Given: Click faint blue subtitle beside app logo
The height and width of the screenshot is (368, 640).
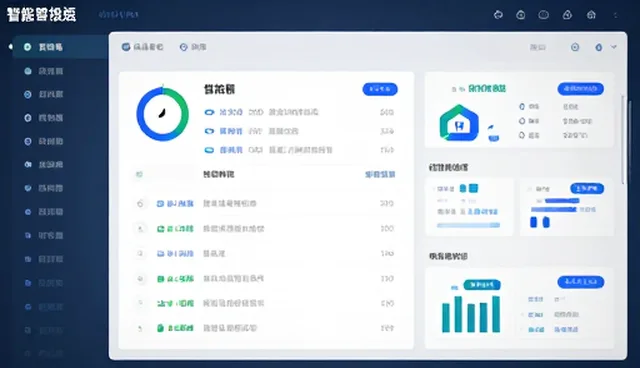Looking at the screenshot, I should (118, 15).
